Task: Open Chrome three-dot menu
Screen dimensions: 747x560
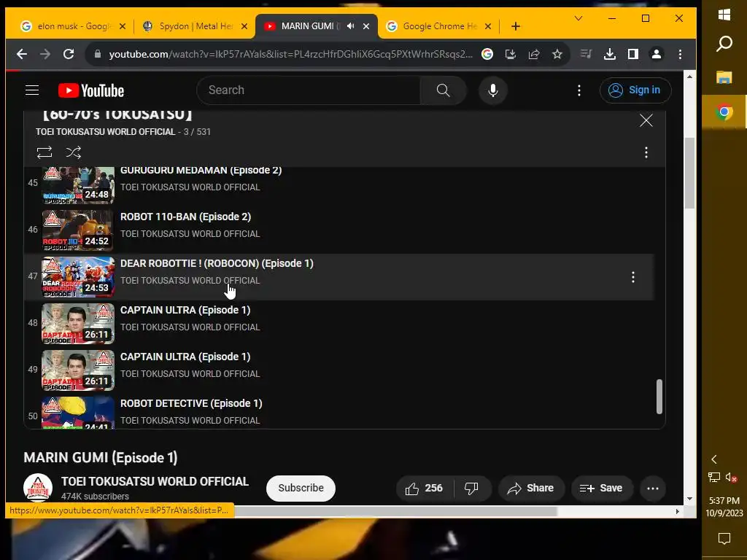Action: [x=680, y=54]
